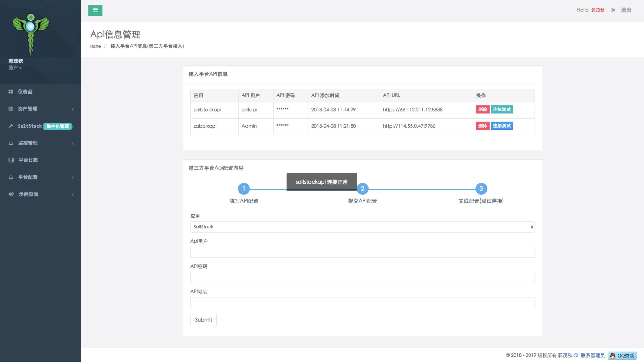Focus the Api用户 input field
This screenshot has height=362, width=644.
[362, 252]
